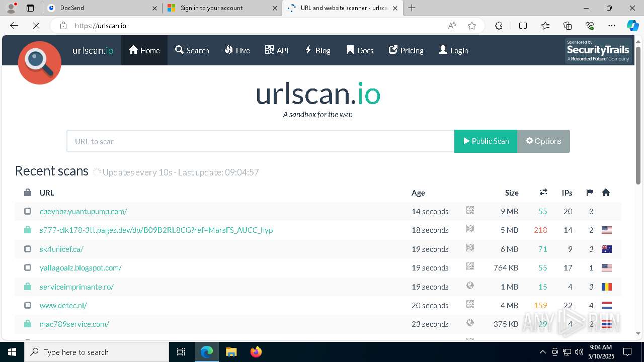Viewport: 644px width, 362px height.
Task: Click QR icon in s777-clk178 row
Action: (x=470, y=229)
